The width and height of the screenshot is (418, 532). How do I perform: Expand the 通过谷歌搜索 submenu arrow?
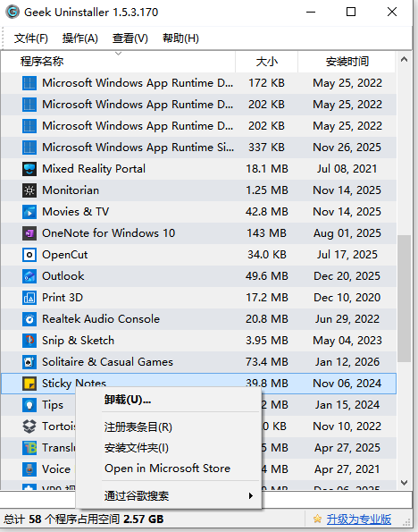click(250, 495)
